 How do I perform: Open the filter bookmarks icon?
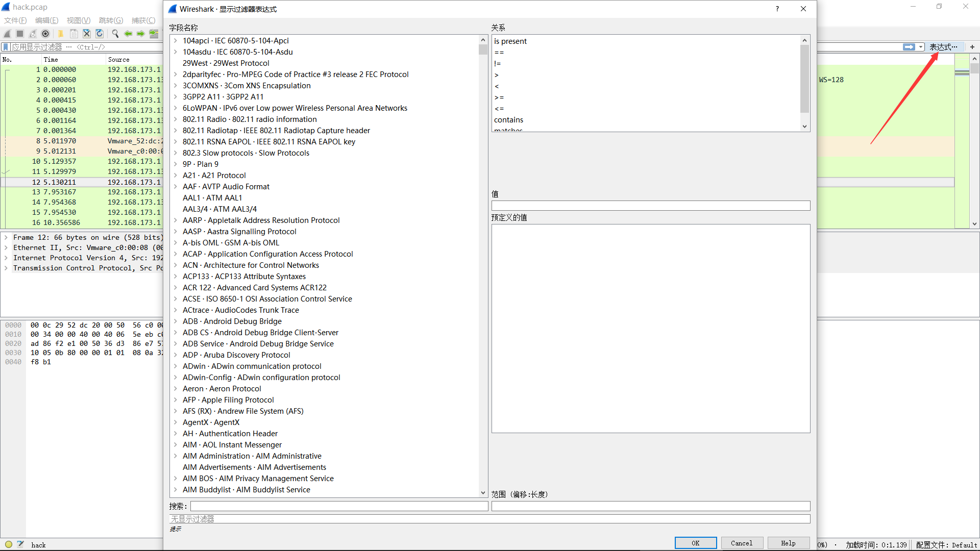click(x=6, y=46)
